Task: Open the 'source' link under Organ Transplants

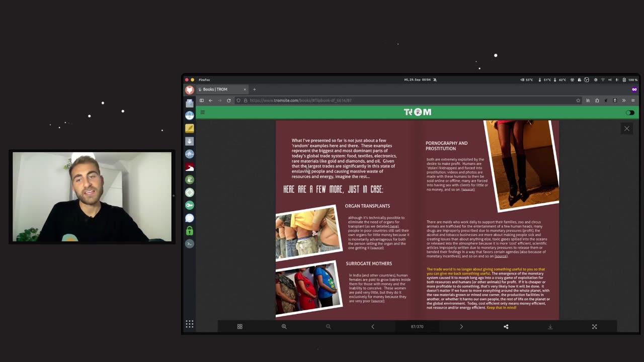Action: click(x=377, y=248)
